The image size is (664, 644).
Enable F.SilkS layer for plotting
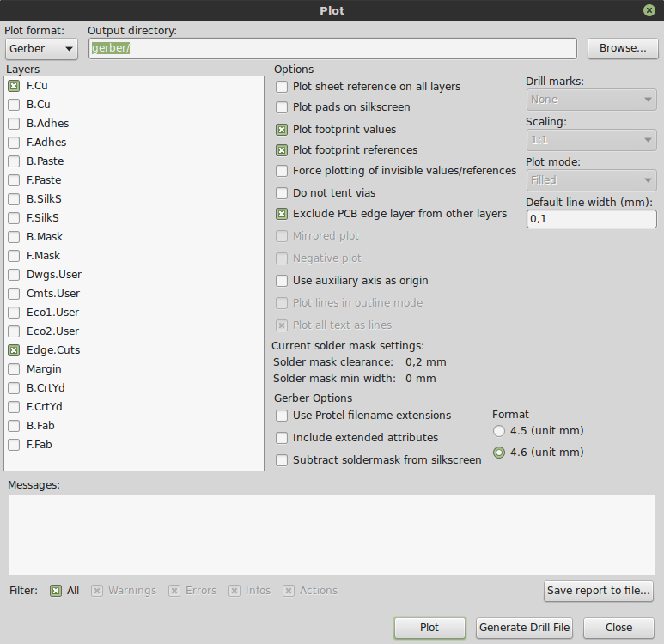pyautogui.click(x=14, y=218)
